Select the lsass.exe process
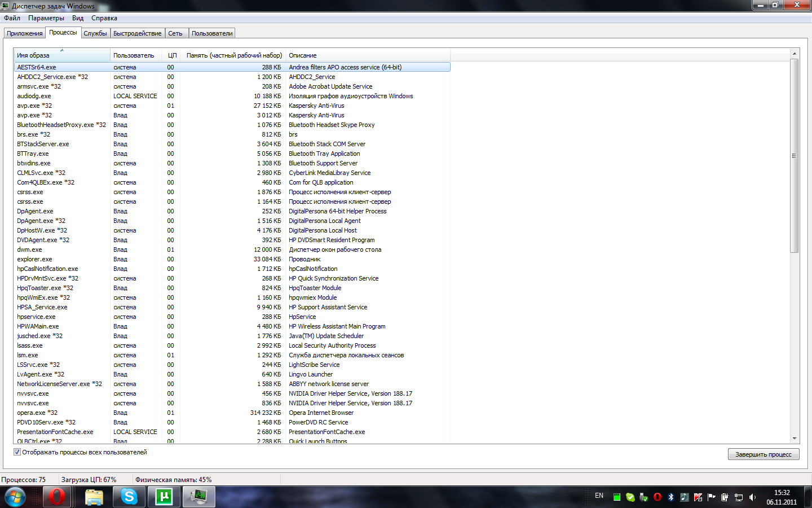The width and height of the screenshot is (812, 508). [x=232, y=345]
